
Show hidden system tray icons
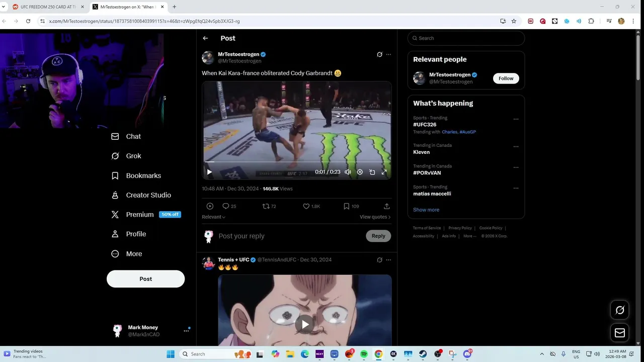(x=542, y=354)
